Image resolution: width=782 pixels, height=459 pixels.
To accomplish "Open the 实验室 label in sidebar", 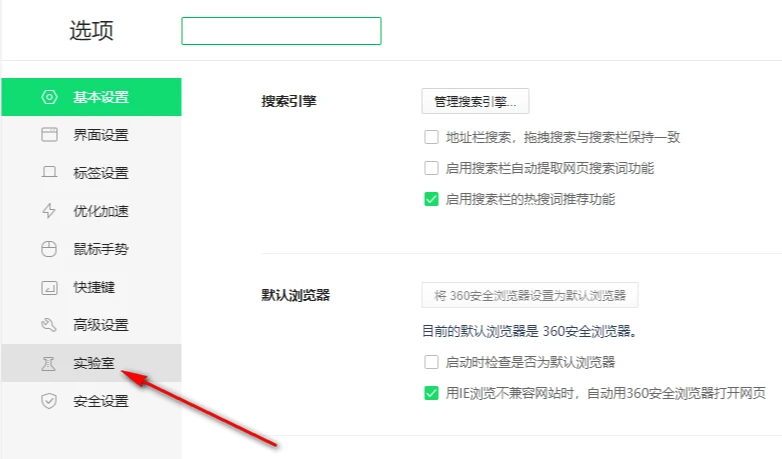I will coord(94,363).
